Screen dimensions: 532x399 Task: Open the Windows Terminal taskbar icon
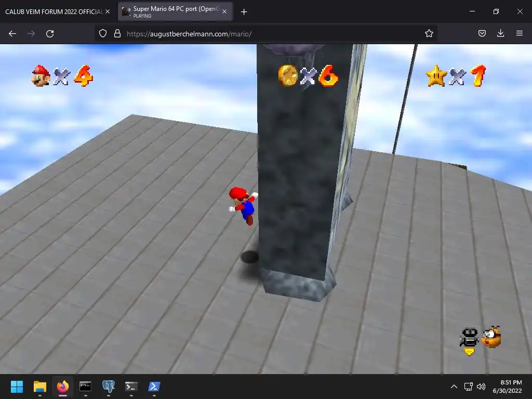pyautogui.click(x=131, y=387)
